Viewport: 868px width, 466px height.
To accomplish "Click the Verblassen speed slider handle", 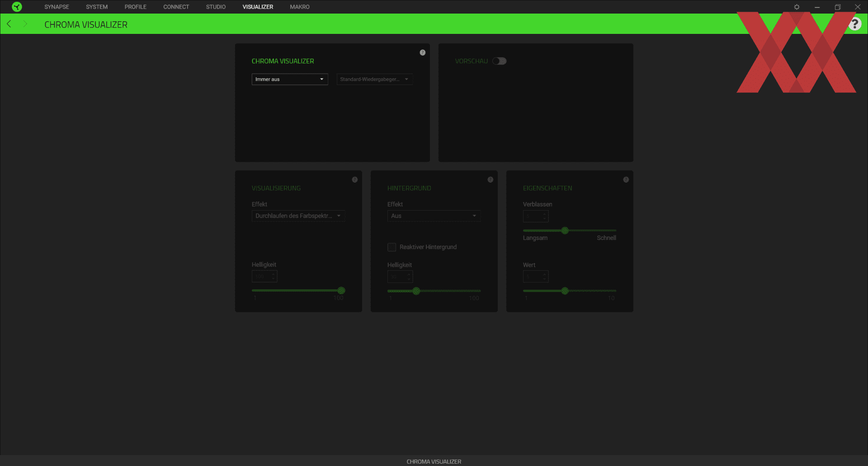I will 565,231.
